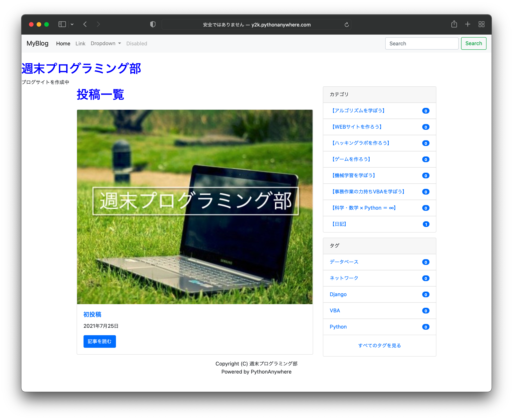Image resolution: width=513 pixels, height=420 pixels.
Task: Minimize the window with the yellow button
Action: click(x=39, y=24)
